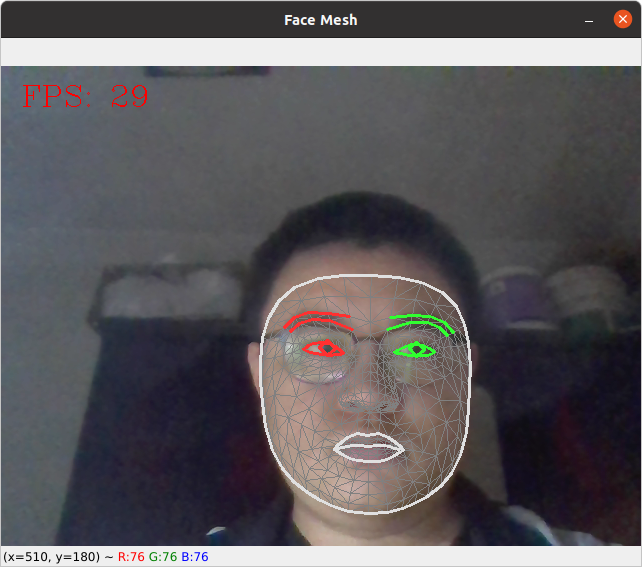This screenshot has width=642, height=567.
Task: Minimize the Face Mesh window
Action: click(x=589, y=20)
